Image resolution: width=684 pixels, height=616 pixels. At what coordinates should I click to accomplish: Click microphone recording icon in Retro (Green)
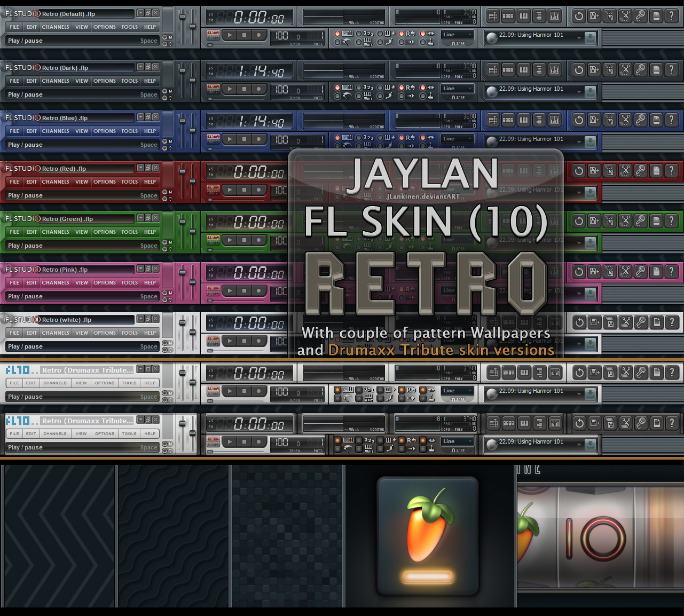(x=641, y=221)
